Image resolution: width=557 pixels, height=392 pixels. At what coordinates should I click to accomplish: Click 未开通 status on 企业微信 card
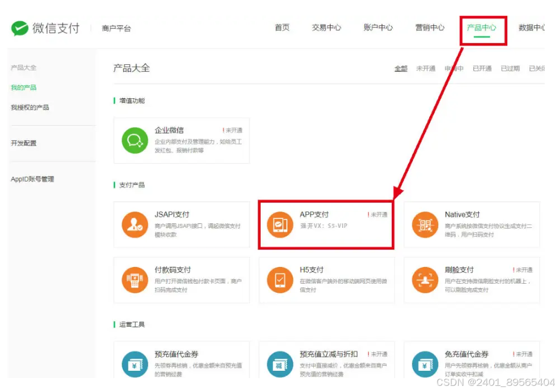[x=233, y=131]
